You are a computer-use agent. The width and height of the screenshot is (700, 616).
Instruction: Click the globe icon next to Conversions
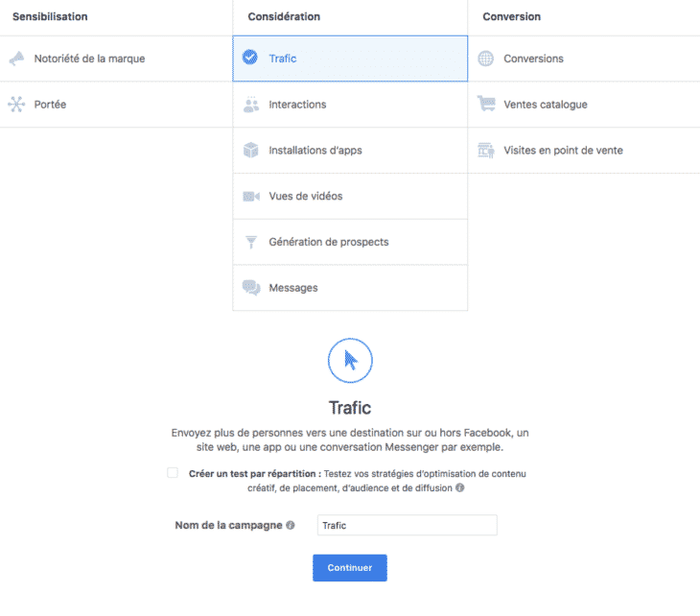click(x=486, y=59)
